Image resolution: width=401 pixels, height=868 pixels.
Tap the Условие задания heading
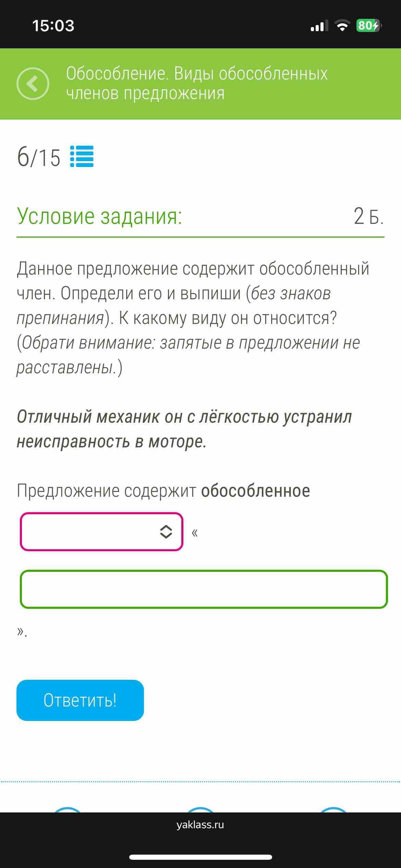pyautogui.click(x=99, y=216)
